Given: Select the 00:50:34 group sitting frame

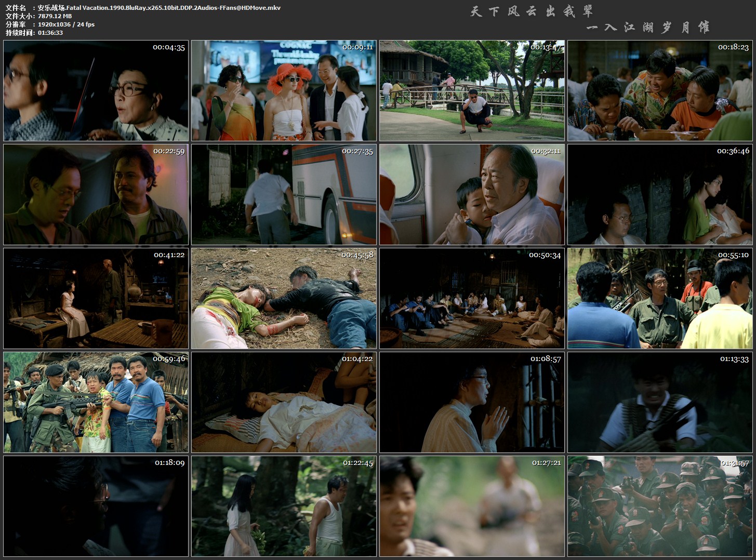Looking at the screenshot, I should (472, 298).
